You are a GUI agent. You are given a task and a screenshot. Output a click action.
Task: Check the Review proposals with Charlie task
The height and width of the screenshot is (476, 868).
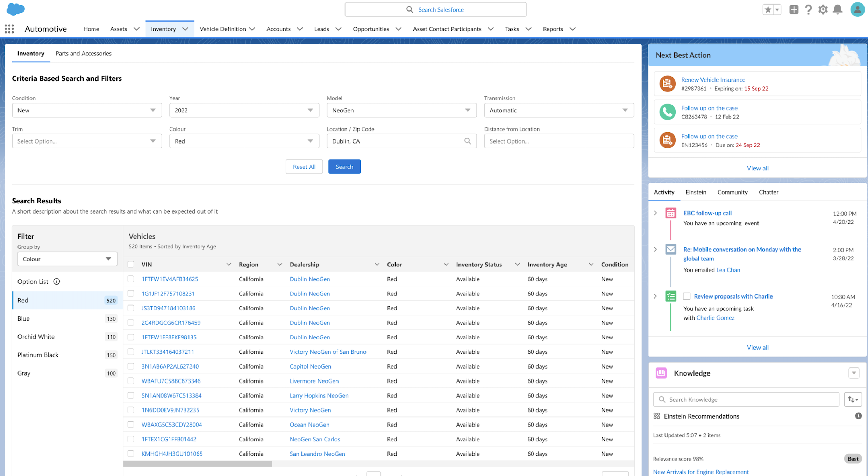click(686, 296)
